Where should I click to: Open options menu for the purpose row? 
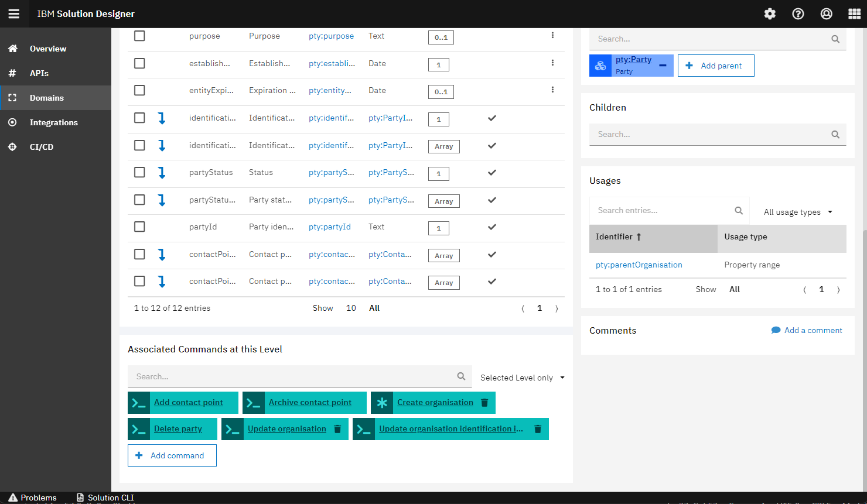click(x=552, y=36)
